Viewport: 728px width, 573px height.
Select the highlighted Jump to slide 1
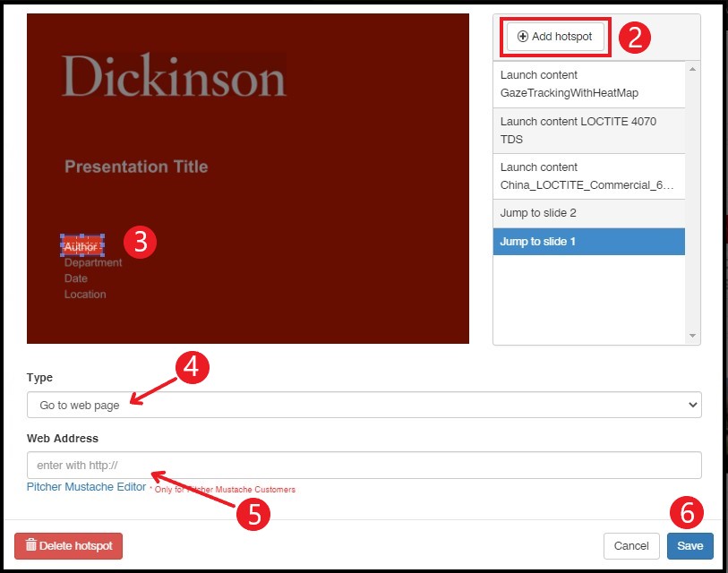pos(588,242)
